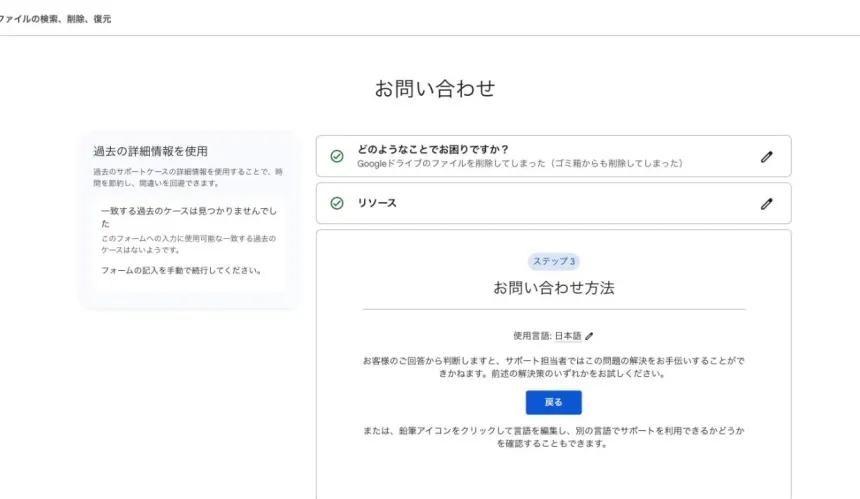Click the 一致する過去のケースは見つかりませんでした text
This screenshot has width=860, height=499.
(x=189, y=217)
